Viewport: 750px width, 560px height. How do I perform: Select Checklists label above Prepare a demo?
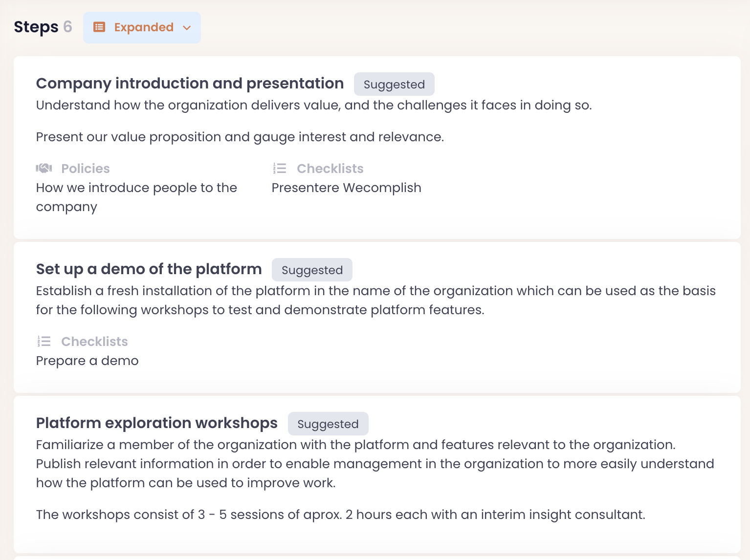pyautogui.click(x=94, y=342)
